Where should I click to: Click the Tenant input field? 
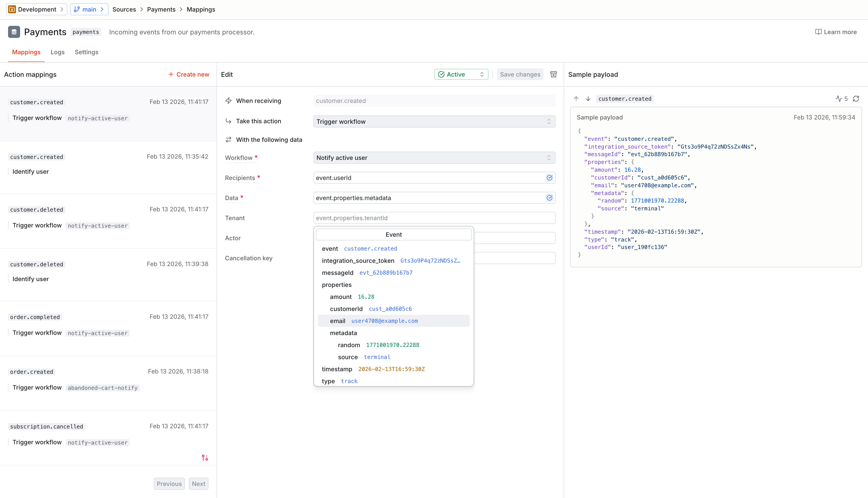(434, 218)
